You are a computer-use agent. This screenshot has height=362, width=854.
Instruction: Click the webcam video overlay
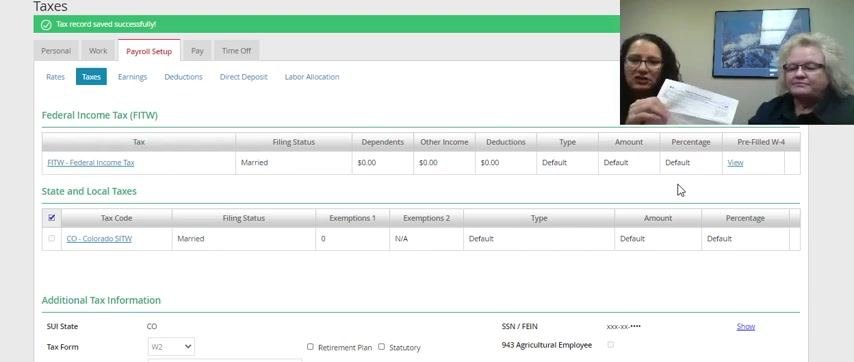(737, 62)
